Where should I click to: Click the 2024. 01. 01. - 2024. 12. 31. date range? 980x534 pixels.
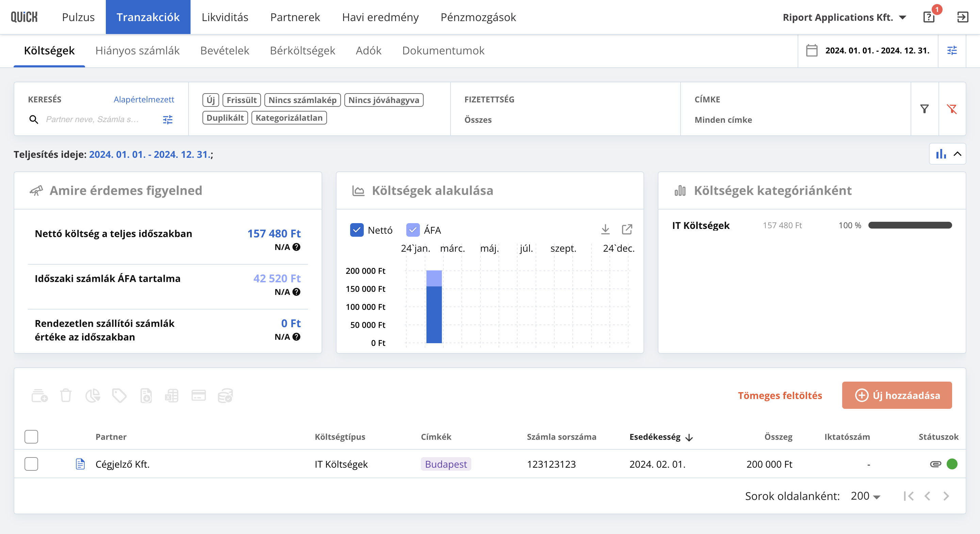tap(877, 51)
